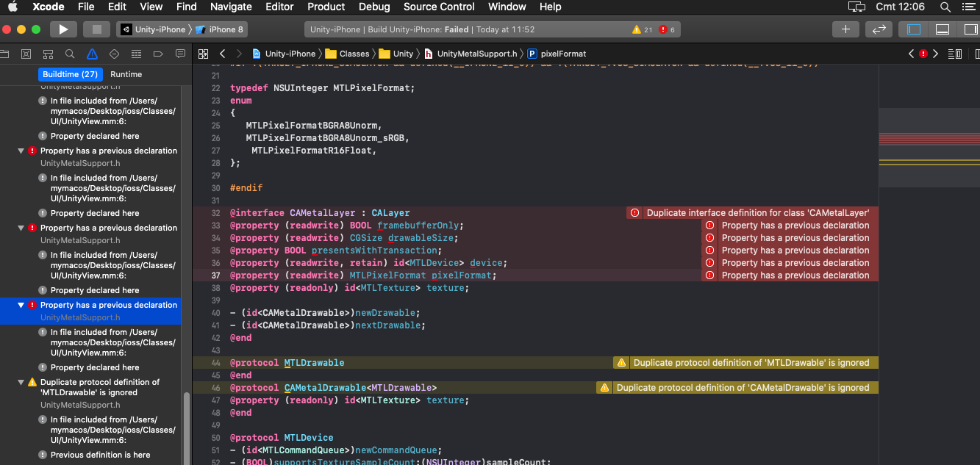Choose the Unity-iPhone scheme
The image size is (980, 465).
154,29
